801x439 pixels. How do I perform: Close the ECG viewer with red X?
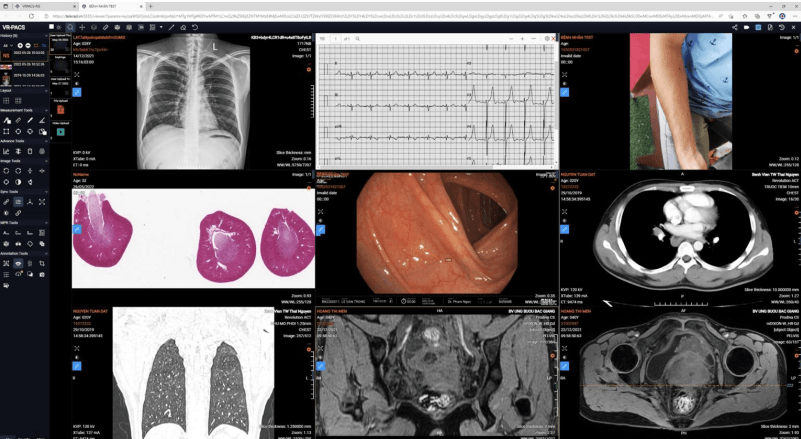coord(551,39)
